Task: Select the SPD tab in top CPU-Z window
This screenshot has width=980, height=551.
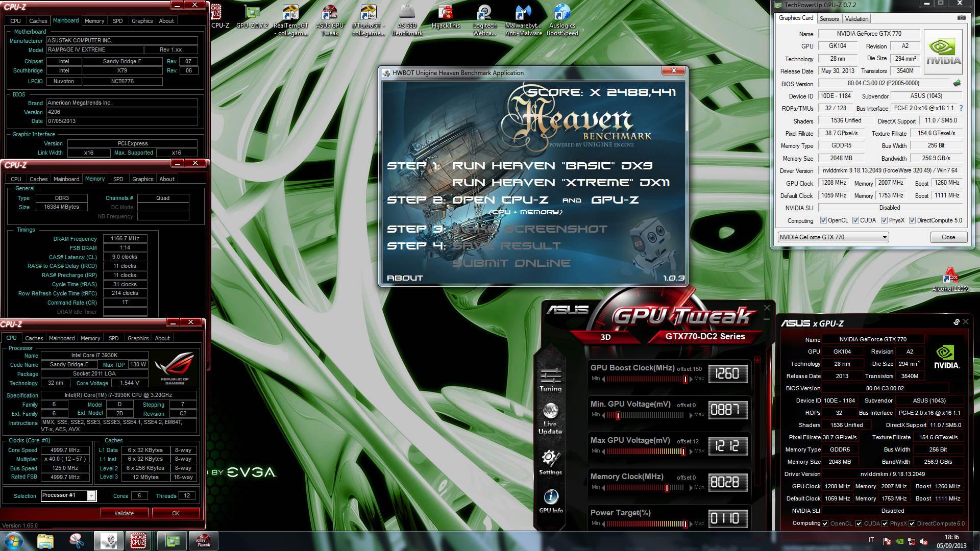Action: pyautogui.click(x=117, y=21)
